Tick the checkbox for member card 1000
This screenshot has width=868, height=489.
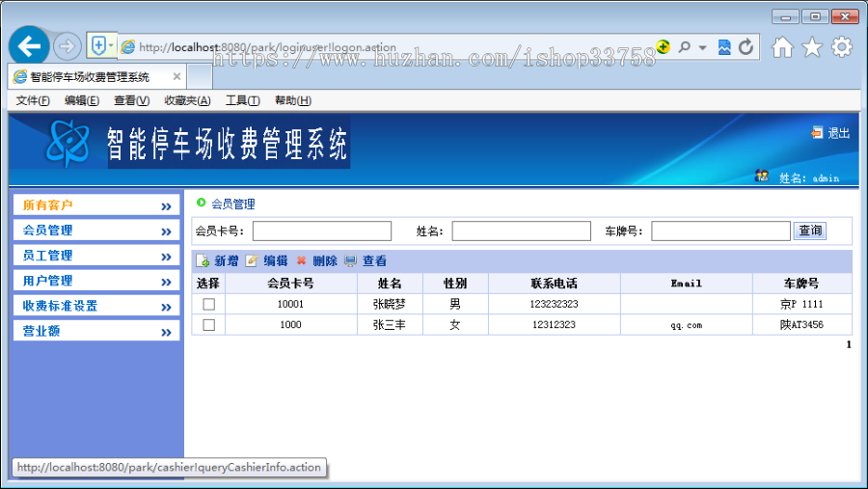point(208,324)
